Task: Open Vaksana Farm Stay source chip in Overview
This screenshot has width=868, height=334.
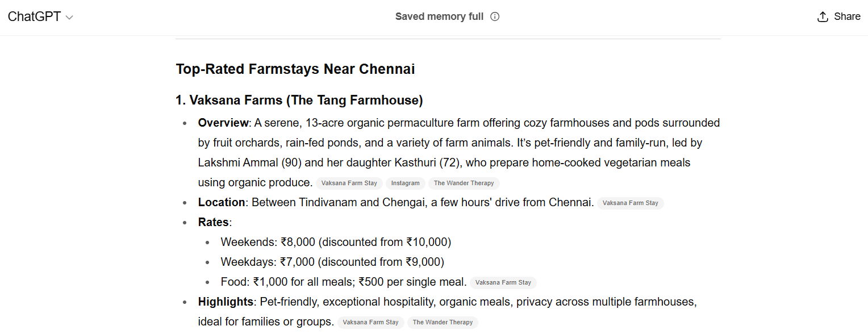Action: coord(349,183)
